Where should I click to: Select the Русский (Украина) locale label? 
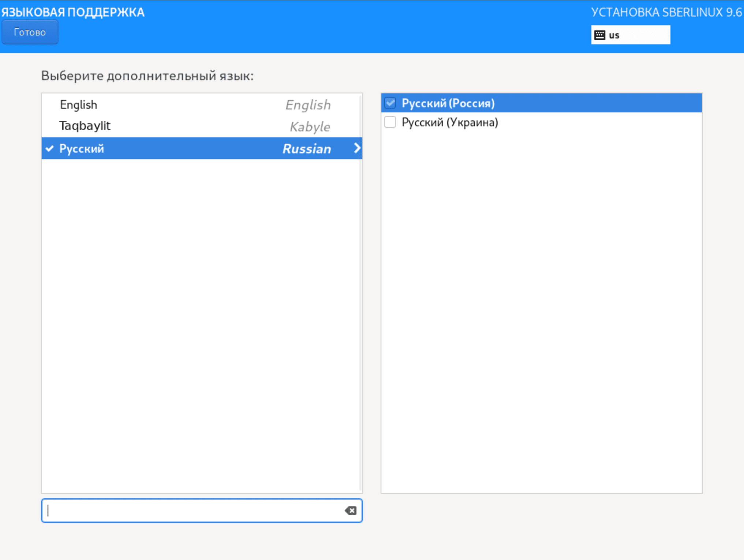click(450, 122)
